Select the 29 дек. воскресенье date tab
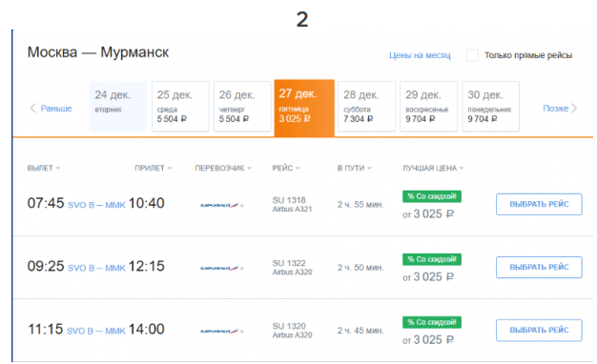Image resolution: width=597 pixels, height=364 pixels. [429, 106]
